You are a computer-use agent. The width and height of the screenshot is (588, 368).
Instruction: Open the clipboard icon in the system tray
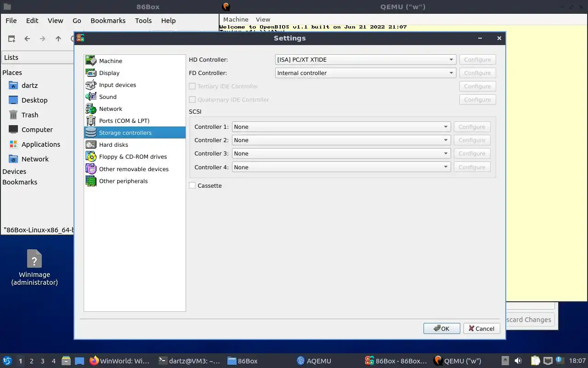coord(536,361)
